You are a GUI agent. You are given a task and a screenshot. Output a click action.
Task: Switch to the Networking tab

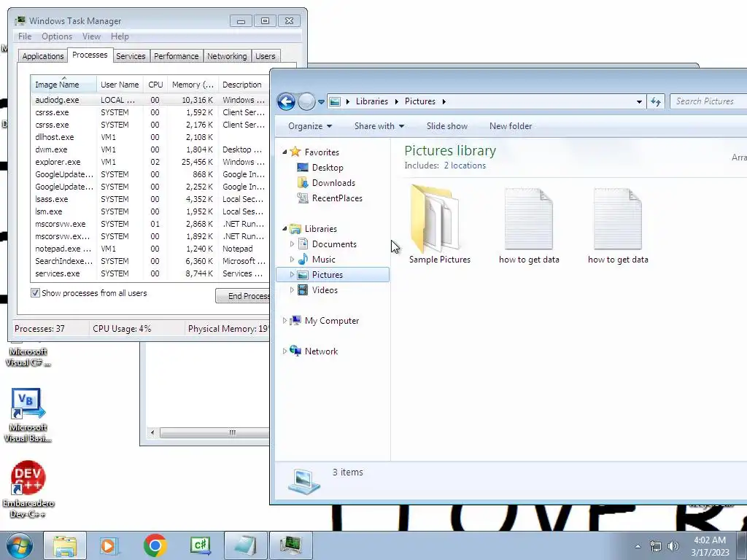point(227,56)
